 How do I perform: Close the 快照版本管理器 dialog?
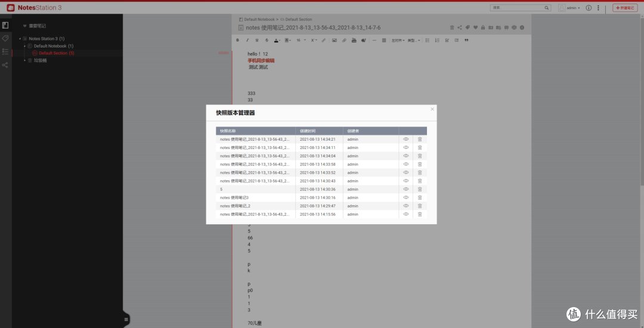point(432,109)
